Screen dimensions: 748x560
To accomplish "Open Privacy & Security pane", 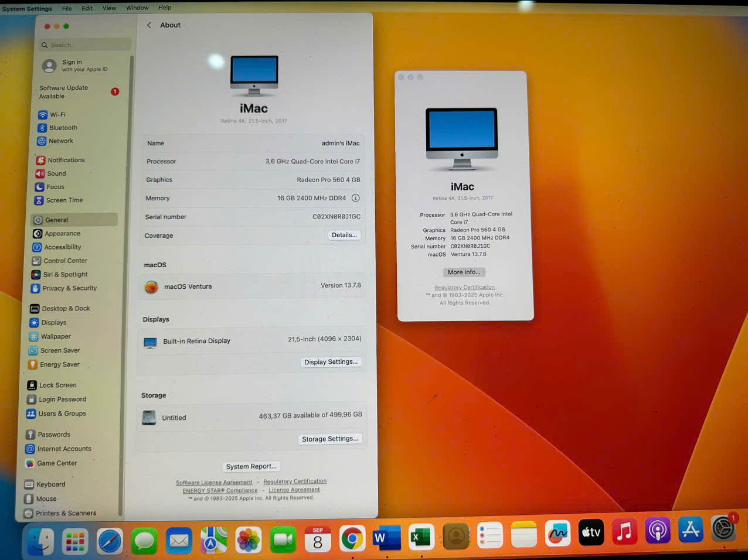I will click(69, 288).
